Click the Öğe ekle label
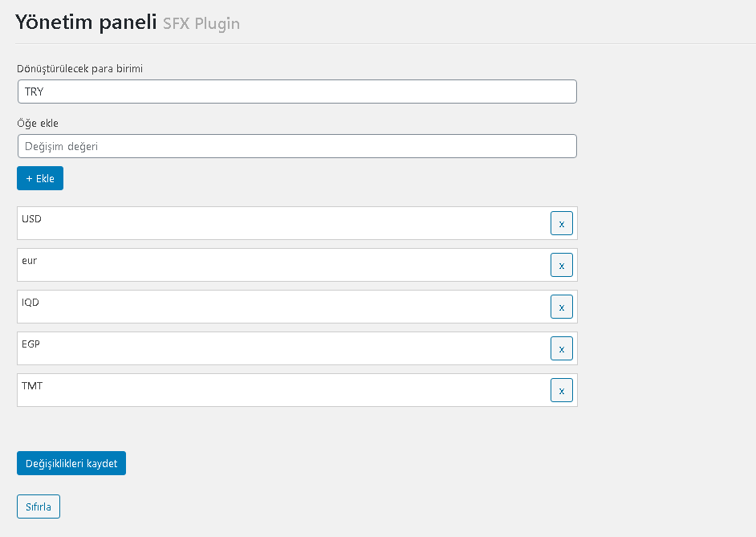 [x=38, y=124]
